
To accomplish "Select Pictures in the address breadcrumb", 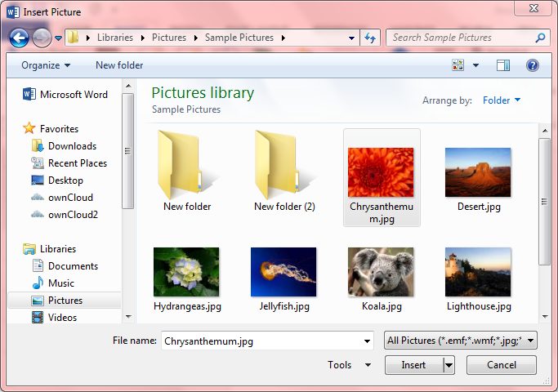I will tap(169, 38).
